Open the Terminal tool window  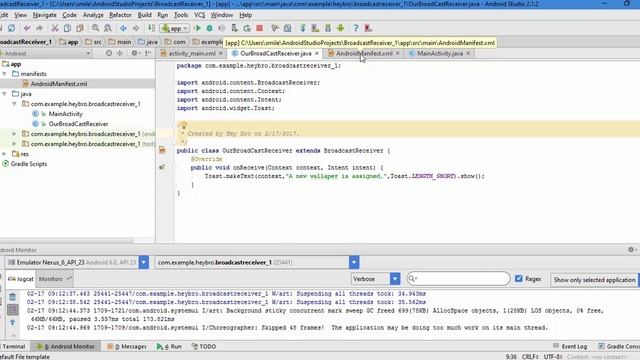[13, 346]
